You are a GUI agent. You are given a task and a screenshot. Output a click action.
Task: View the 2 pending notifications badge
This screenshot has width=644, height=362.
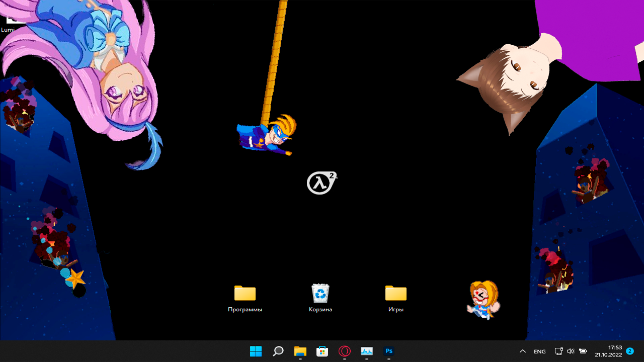tap(630, 351)
